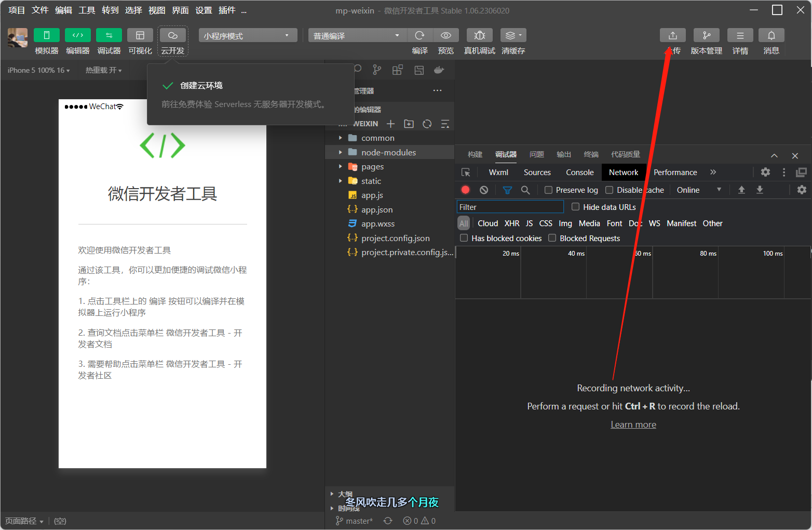This screenshot has width=812, height=530.
Task: Toggle the network filter funnel icon
Action: click(x=507, y=190)
